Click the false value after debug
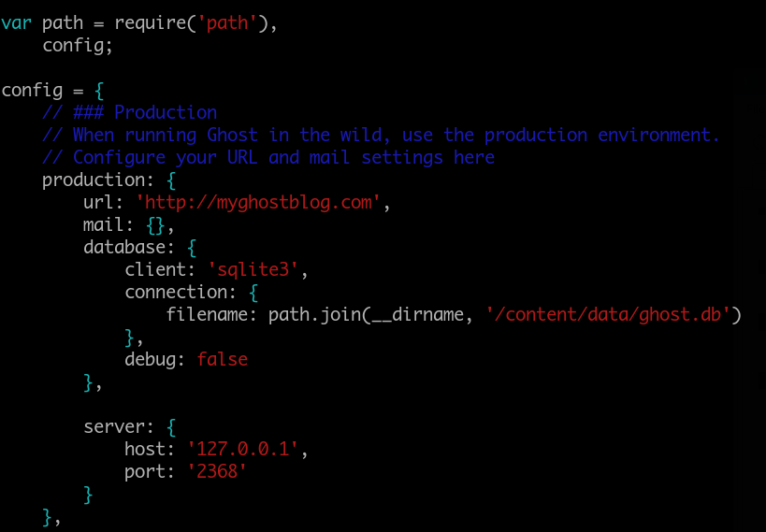The width and height of the screenshot is (766, 532). pyautogui.click(x=223, y=360)
